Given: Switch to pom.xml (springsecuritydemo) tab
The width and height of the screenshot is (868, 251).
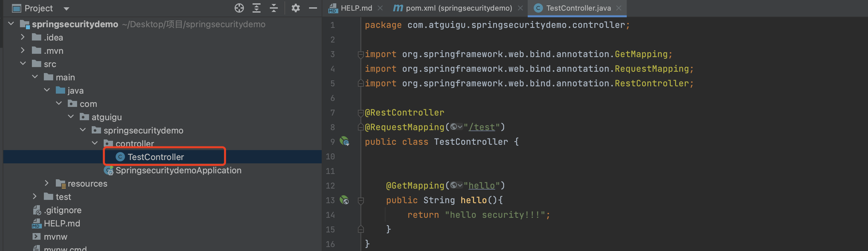Looking at the screenshot, I should pos(458,8).
